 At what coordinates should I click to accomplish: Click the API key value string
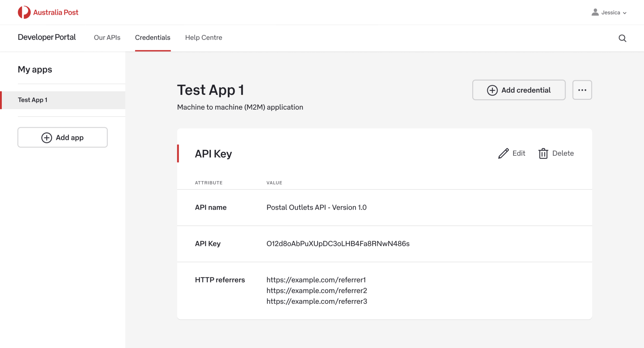point(338,244)
